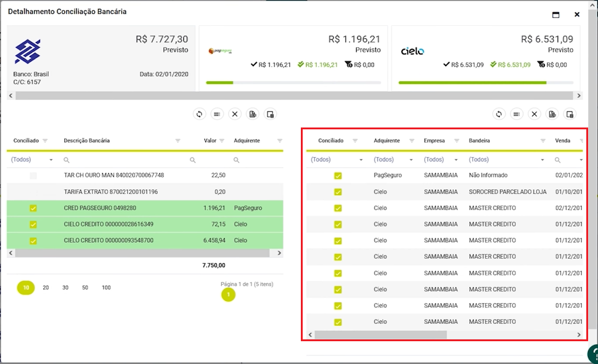This screenshot has width=598, height=364.
Task: Sort by the Valor column header
Action: tap(210, 140)
